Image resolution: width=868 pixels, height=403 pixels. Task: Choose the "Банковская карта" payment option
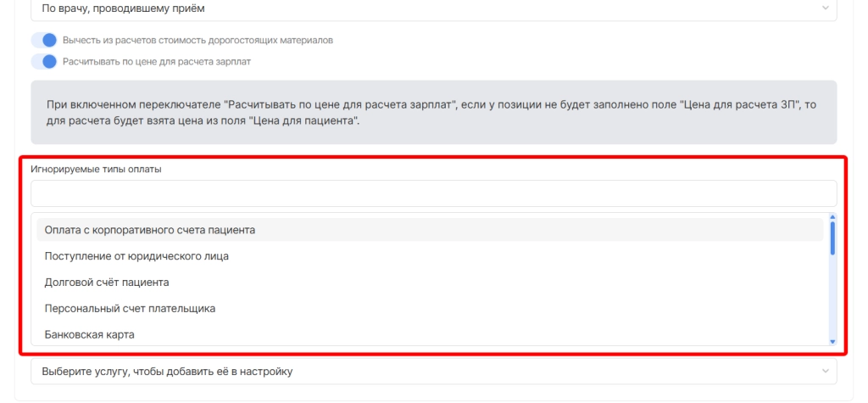tap(89, 335)
